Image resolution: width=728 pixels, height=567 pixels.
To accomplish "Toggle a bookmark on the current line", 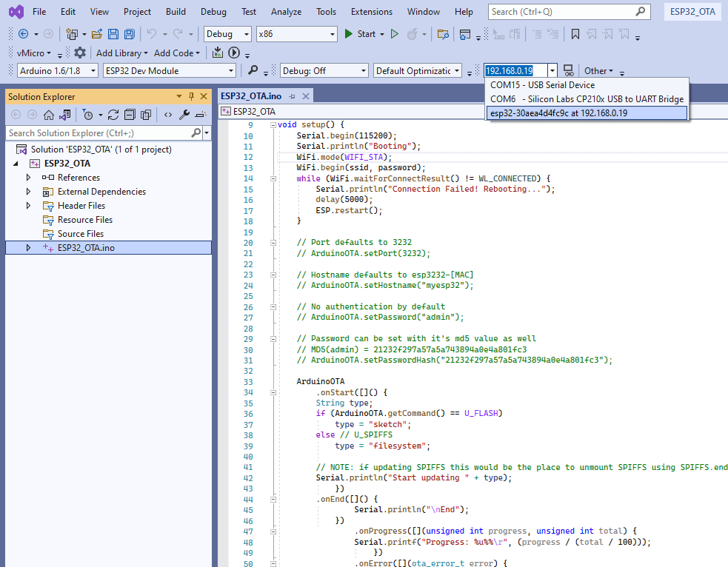I will click(575, 34).
